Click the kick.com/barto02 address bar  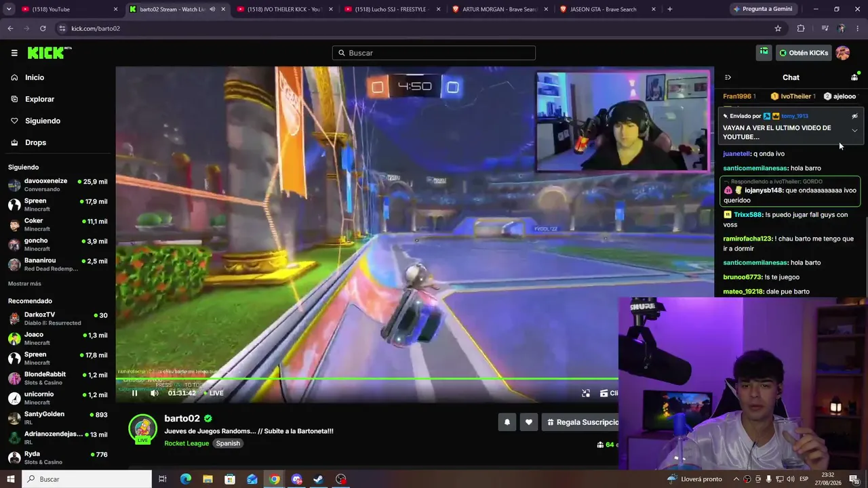pos(420,28)
